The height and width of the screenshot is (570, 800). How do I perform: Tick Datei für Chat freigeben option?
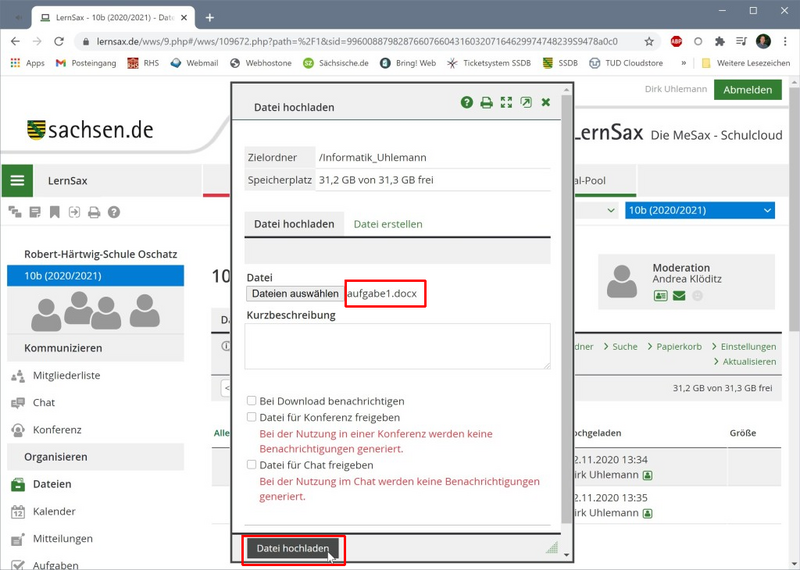[x=252, y=465]
